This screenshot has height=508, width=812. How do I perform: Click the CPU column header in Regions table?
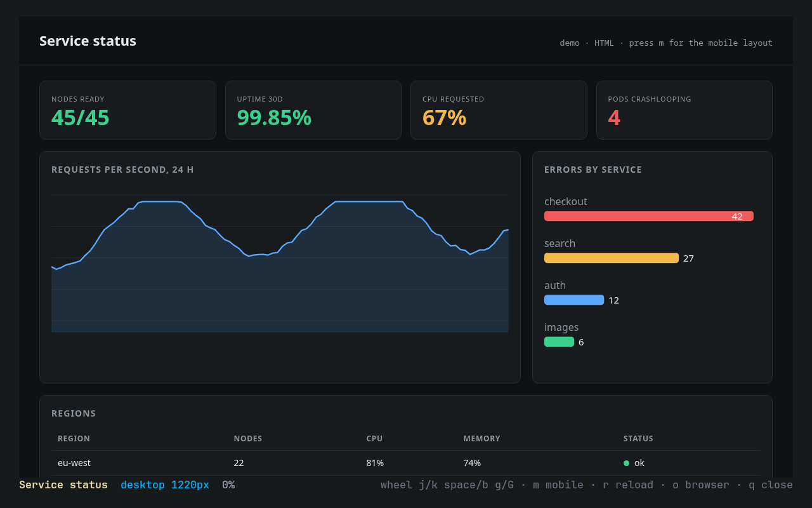374,439
